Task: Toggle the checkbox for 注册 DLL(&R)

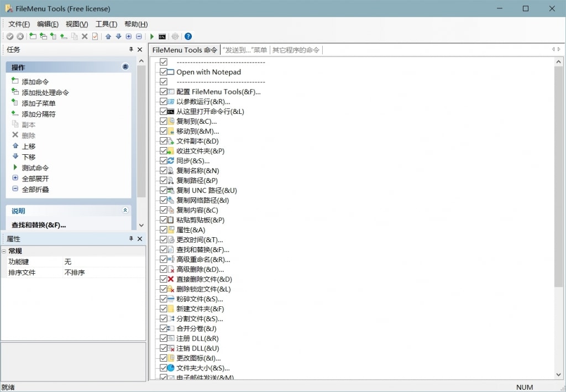Action: coord(164,338)
